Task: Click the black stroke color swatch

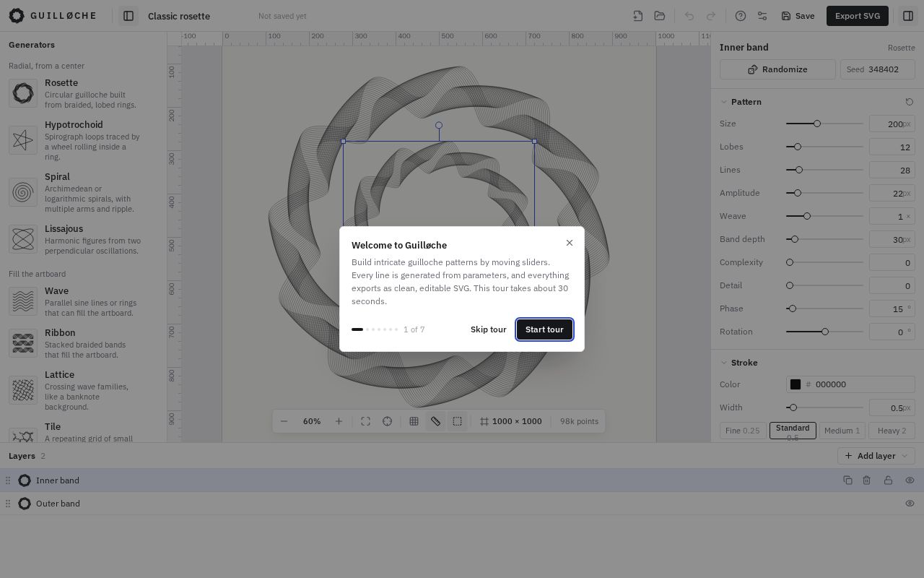Action: (x=796, y=384)
